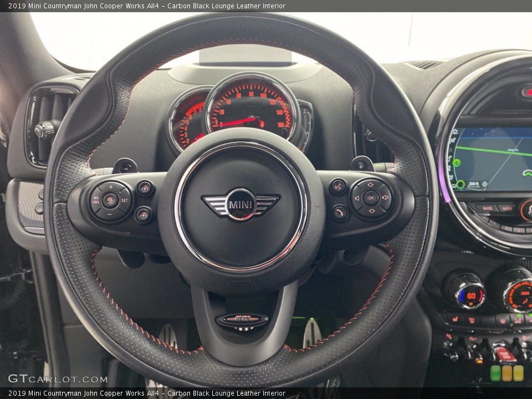Click the green back arrow on navigation screen

point(457,163)
